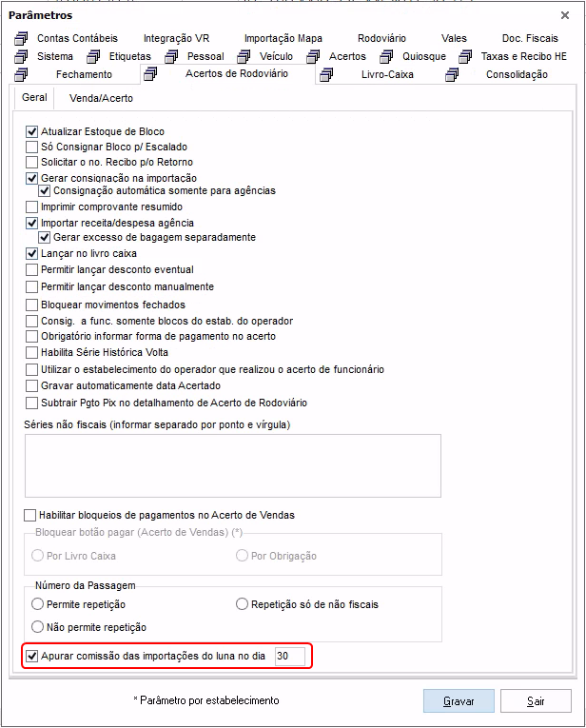Choose Repetição só de não fiscais

(242, 604)
